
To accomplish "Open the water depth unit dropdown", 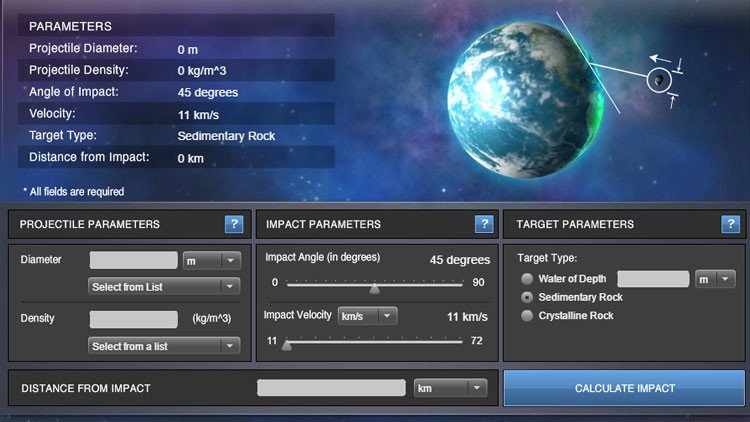I will pyautogui.click(x=714, y=279).
